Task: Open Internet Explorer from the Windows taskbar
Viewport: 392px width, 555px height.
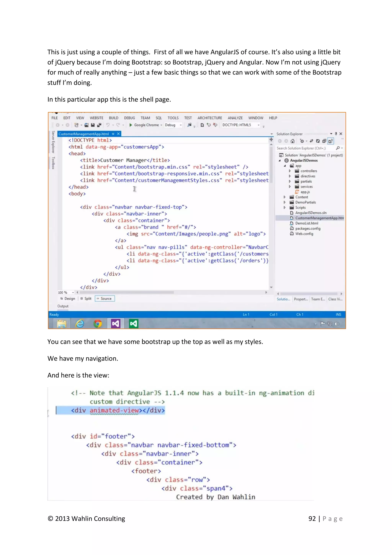Action: click(80, 324)
